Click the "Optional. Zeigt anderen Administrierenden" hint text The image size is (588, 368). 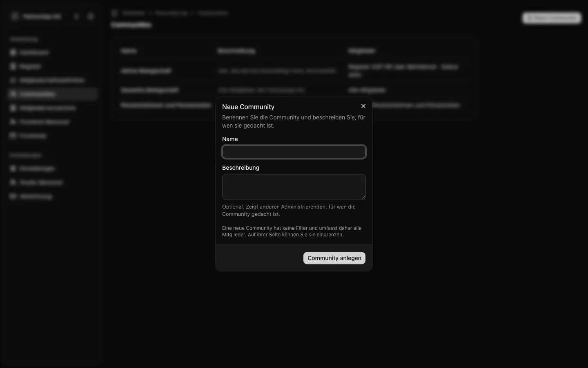(x=289, y=210)
